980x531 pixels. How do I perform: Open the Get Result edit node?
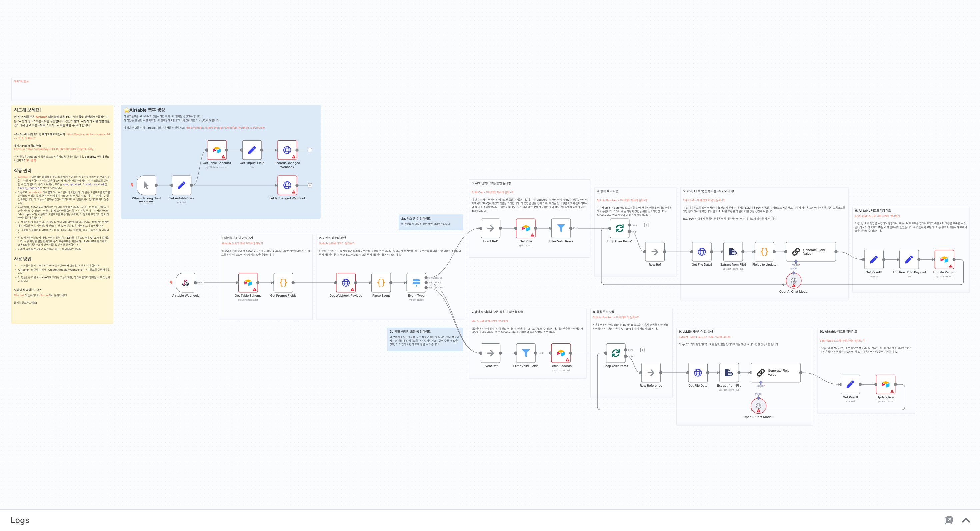850,385
